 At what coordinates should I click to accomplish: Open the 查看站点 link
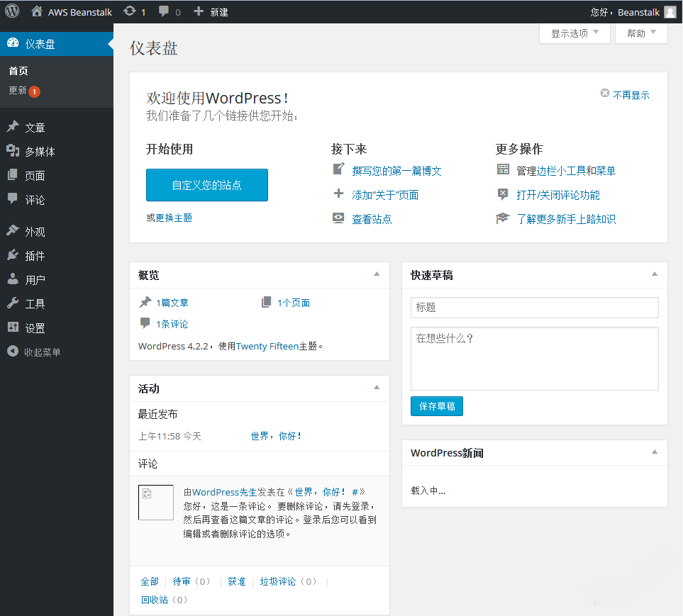[372, 219]
